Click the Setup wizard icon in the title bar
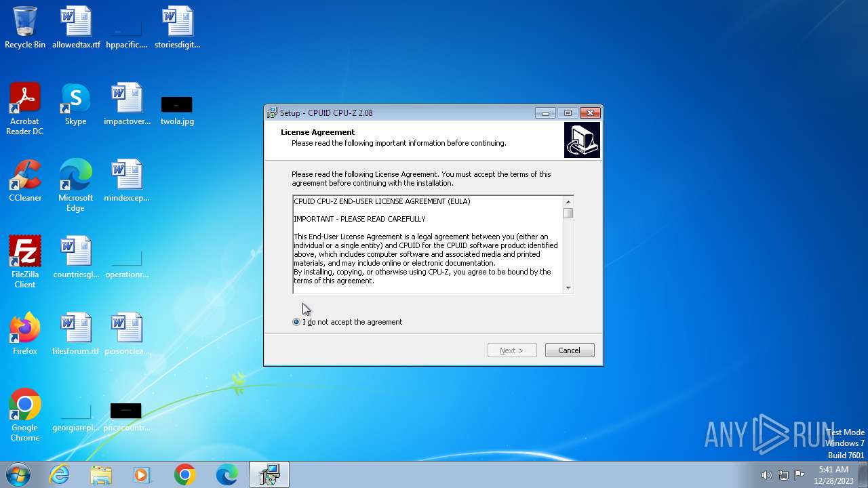The width and height of the screenshot is (868, 488). (272, 113)
